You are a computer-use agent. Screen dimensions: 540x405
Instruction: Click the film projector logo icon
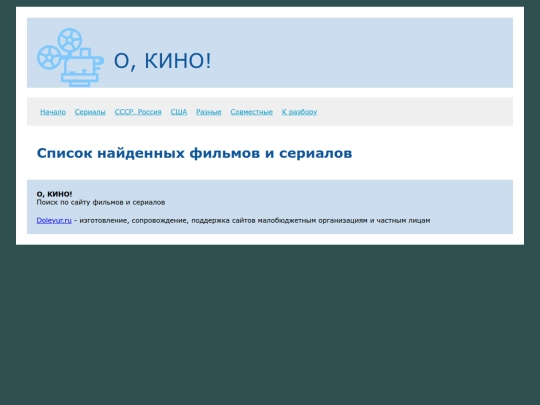tap(70, 57)
